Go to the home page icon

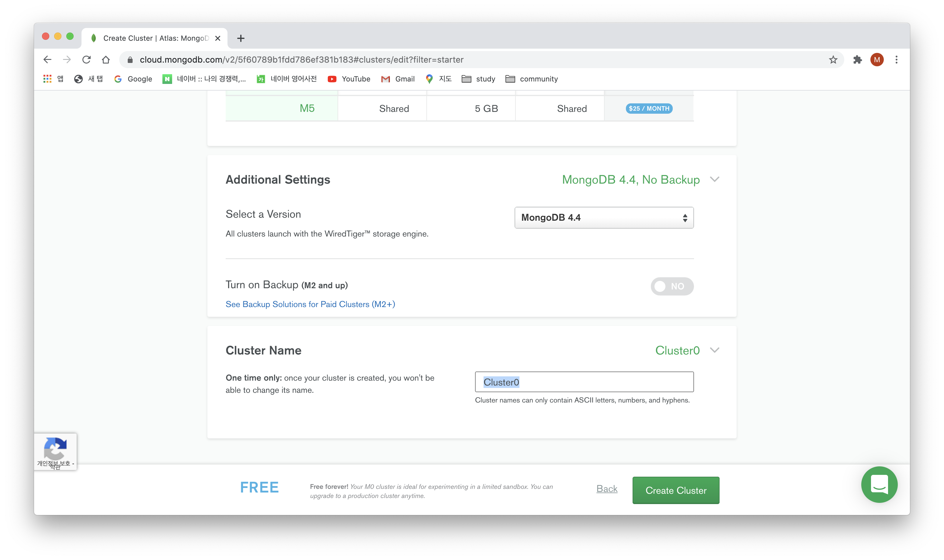click(x=106, y=60)
